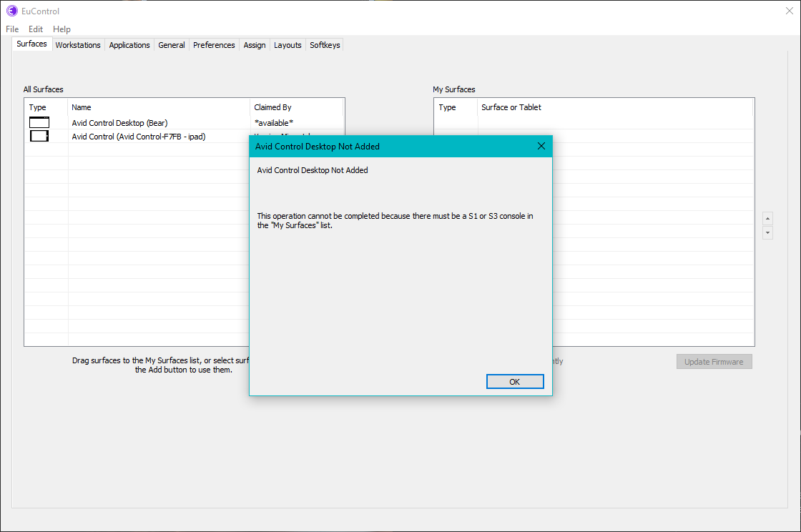Open the Edit menu
Screen dimensions: 801x532
point(36,29)
